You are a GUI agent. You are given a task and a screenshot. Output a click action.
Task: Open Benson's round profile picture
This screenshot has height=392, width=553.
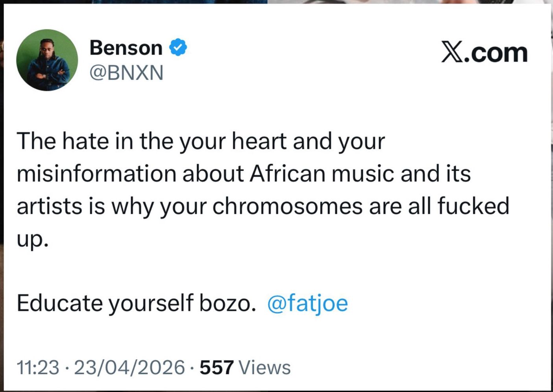pyautogui.click(x=47, y=60)
